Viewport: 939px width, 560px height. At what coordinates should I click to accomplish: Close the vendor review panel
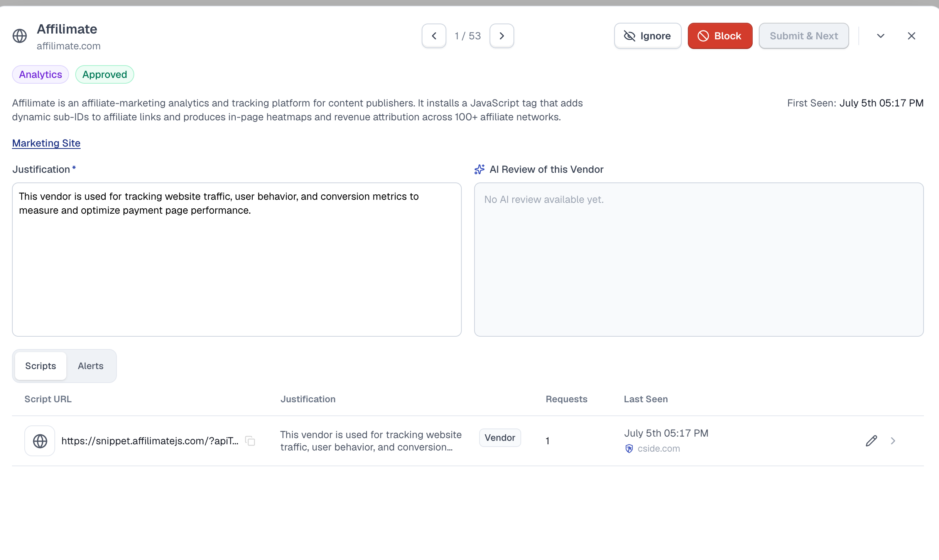coord(912,36)
